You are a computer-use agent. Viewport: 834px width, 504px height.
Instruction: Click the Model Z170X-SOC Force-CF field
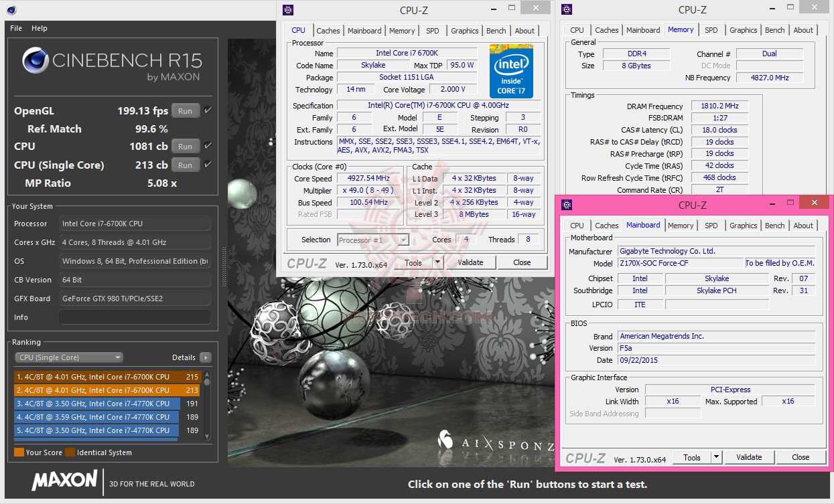[x=680, y=263]
